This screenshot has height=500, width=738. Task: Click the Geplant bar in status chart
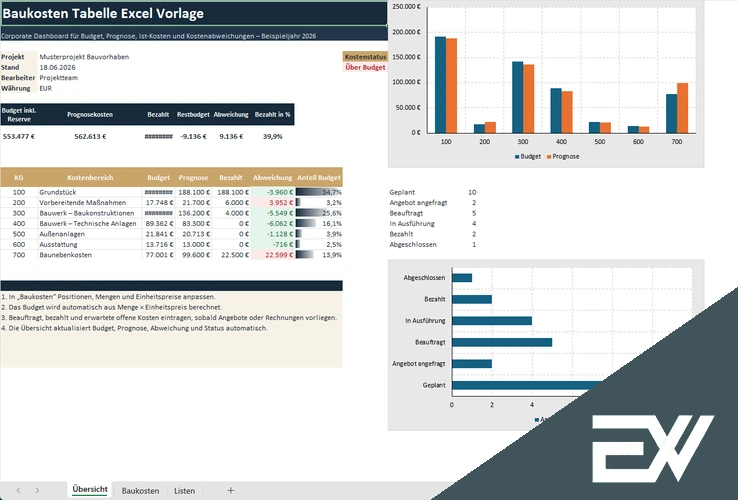click(x=527, y=385)
